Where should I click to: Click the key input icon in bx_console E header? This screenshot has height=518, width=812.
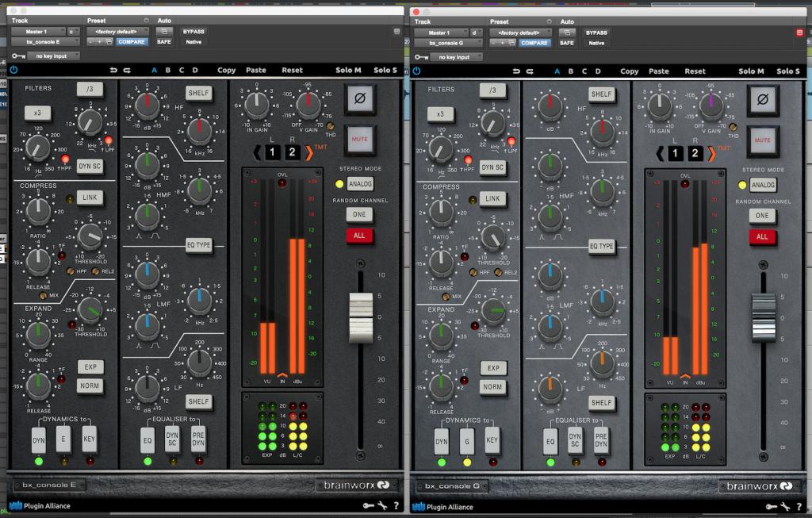coord(18,56)
